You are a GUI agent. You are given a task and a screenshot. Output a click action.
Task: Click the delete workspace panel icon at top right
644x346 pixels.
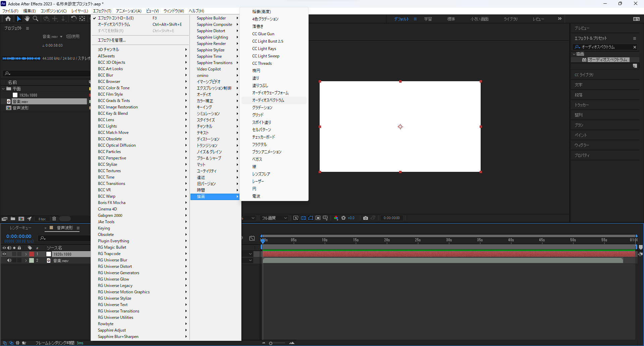click(636, 19)
